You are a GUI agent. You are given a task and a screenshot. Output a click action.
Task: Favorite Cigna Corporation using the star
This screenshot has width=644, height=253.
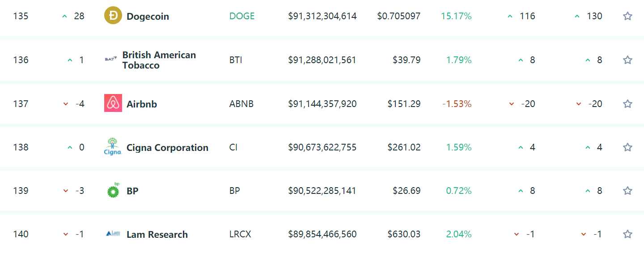(627, 147)
